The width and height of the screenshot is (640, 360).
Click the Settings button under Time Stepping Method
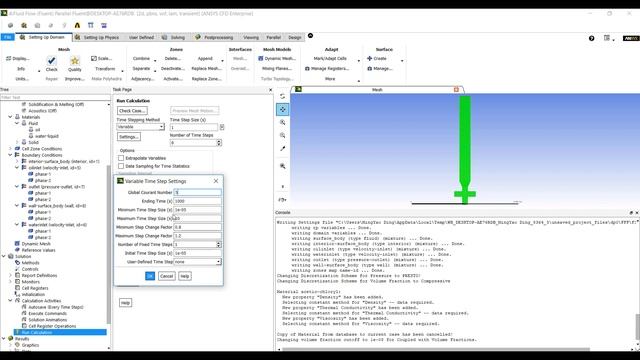pyautogui.click(x=129, y=137)
